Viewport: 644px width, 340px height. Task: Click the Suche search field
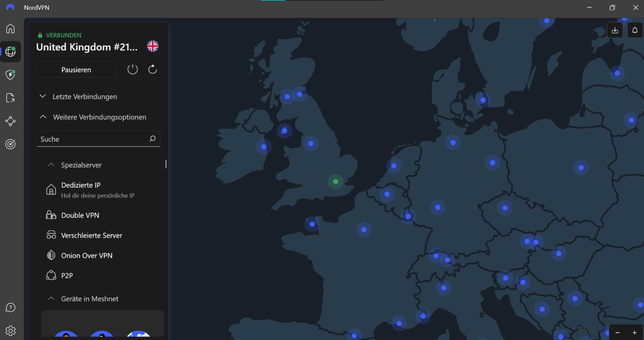[98, 139]
